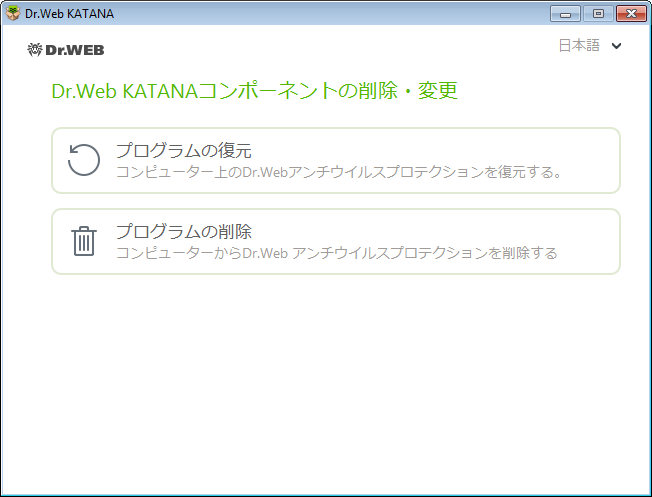Click the Dr.WEB spider logo
The height and width of the screenshot is (497, 652).
tap(66, 50)
